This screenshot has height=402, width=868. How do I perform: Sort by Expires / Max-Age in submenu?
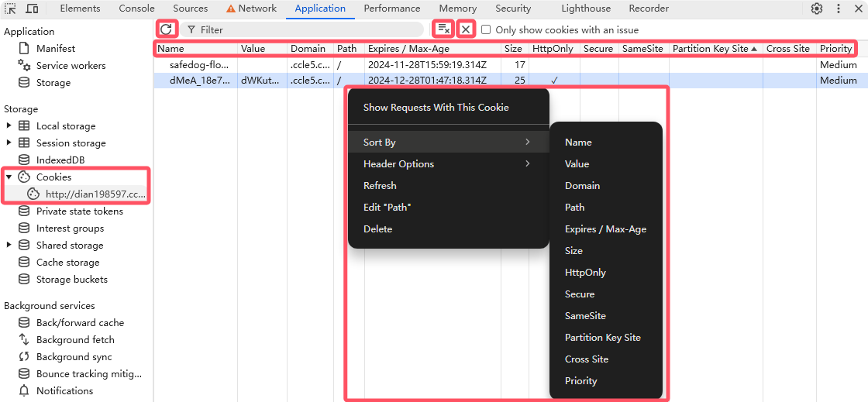click(605, 229)
